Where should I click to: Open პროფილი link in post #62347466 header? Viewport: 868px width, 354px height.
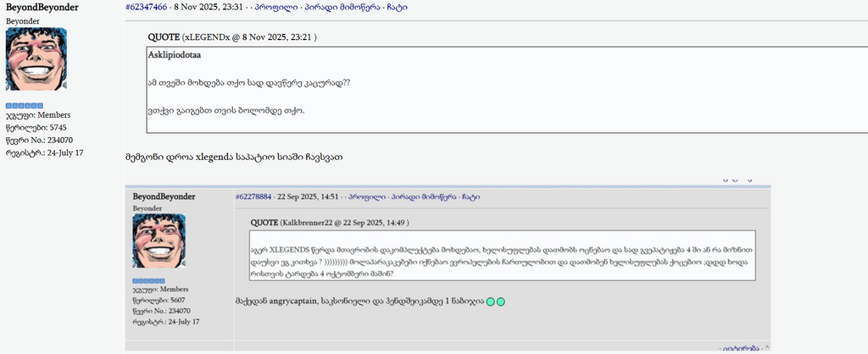277,7
